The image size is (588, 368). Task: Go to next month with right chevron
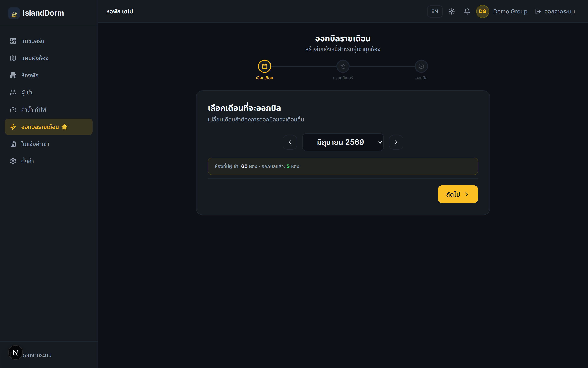point(396,142)
